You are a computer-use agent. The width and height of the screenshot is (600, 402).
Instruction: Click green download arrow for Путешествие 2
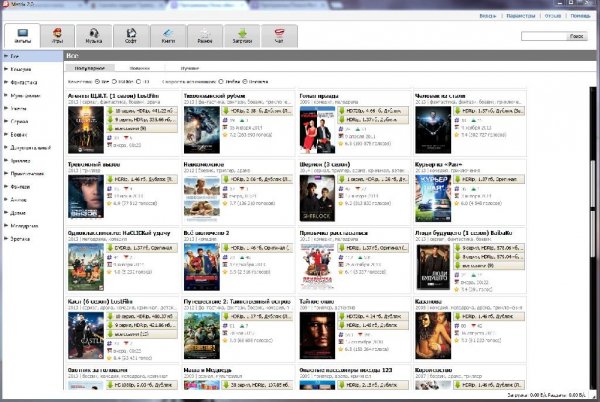[x=226, y=316]
